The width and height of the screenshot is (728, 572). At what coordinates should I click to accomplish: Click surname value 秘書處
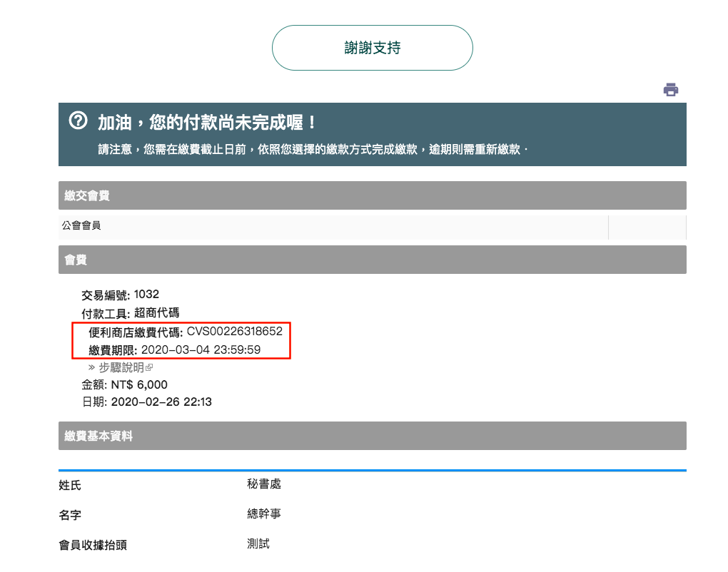[263, 484]
